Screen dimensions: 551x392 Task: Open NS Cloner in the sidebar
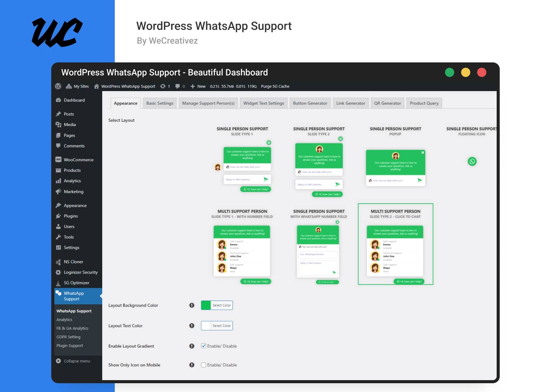pos(73,262)
